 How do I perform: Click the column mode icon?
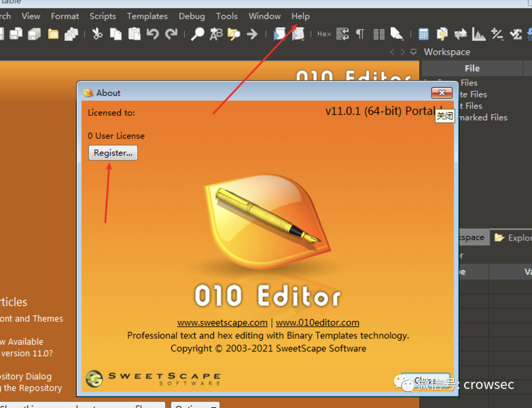379,34
